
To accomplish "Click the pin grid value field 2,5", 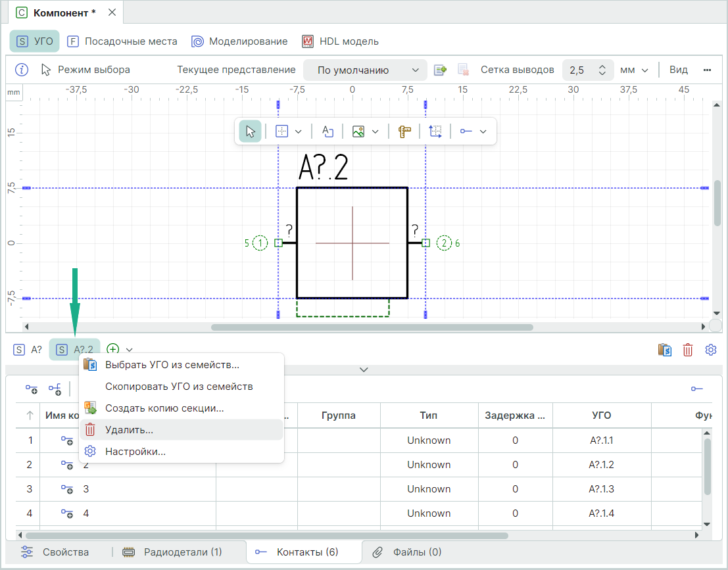I will (x=577, y=70).
